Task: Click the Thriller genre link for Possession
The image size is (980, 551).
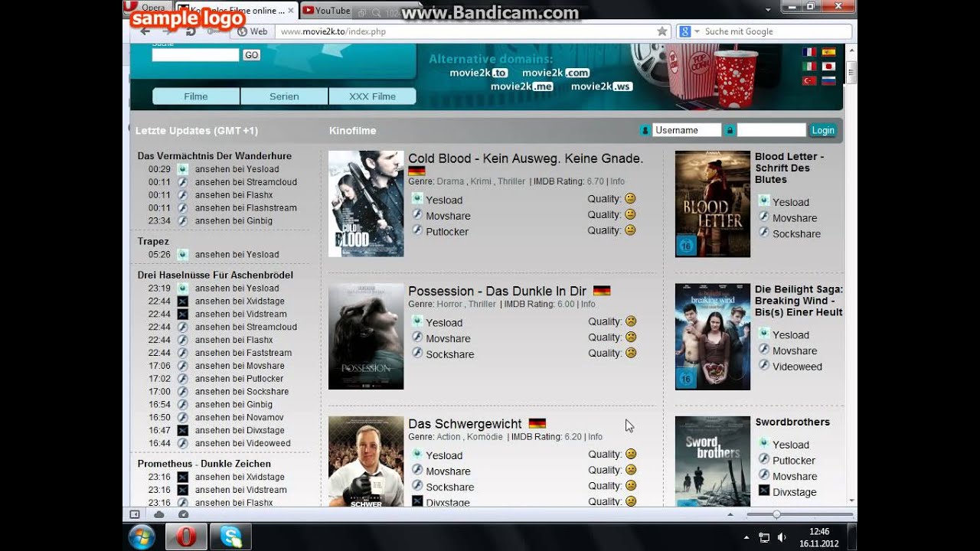Action: (482, 304)
